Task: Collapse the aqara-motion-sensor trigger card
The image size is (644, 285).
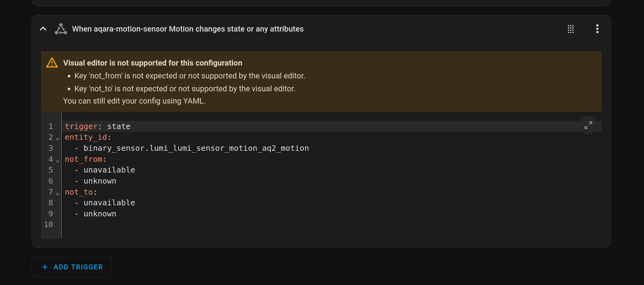Action: (43, 29)
